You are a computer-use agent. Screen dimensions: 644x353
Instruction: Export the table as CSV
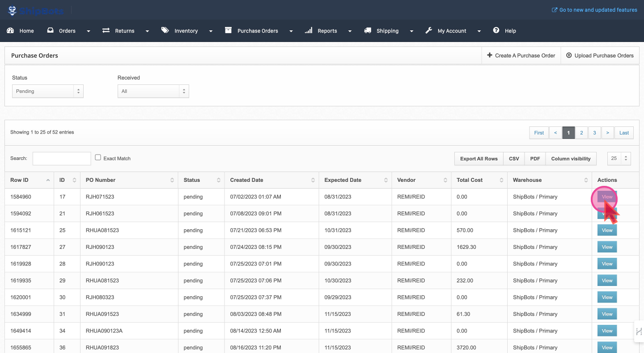(x=514, y=159)
